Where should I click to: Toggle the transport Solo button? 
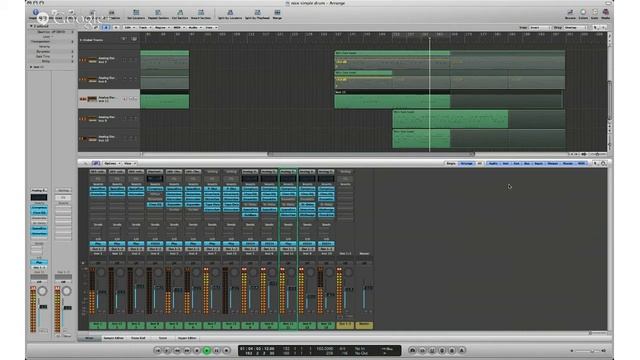(x=452, y=350)
